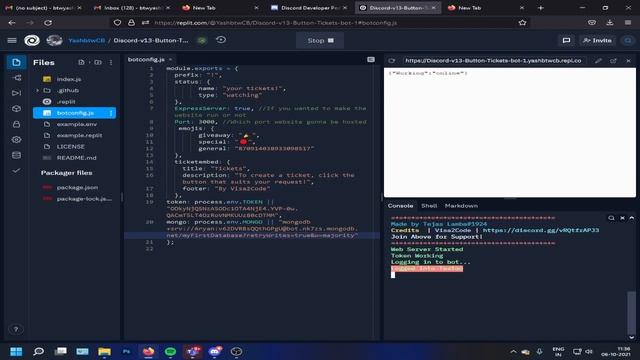
Task: Reload the browser page
Action: [48, 23]
